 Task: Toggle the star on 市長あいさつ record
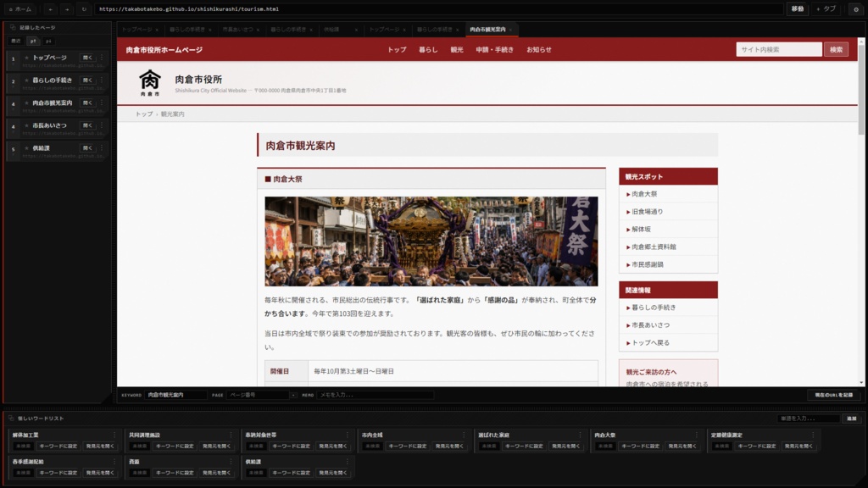(26, 125)
